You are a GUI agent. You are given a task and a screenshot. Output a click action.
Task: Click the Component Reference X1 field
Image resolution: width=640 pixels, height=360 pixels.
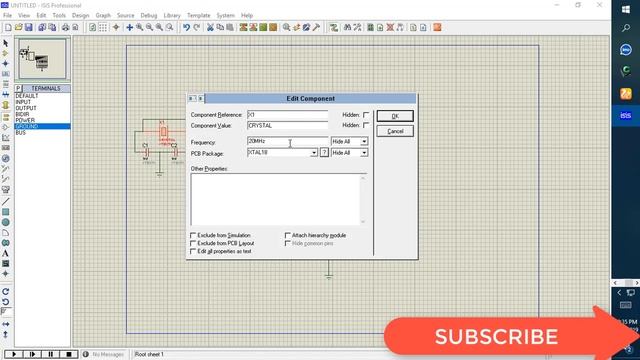[x=287, y=115]
